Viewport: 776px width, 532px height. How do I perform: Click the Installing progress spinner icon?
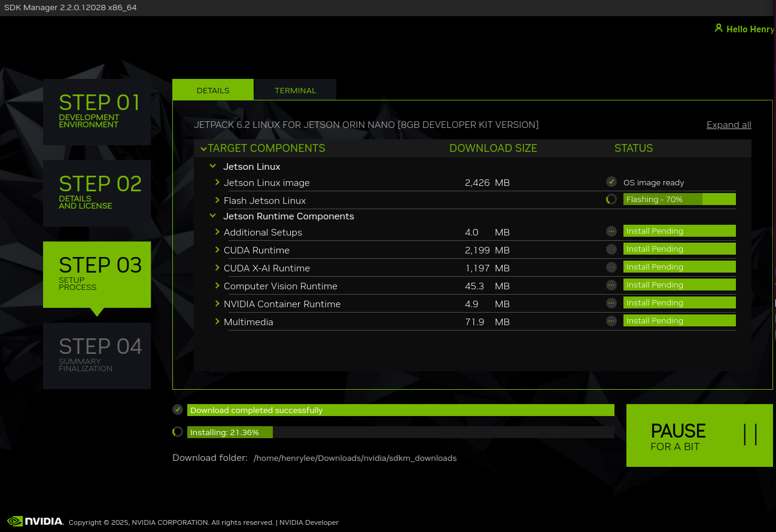coord(177,432)
